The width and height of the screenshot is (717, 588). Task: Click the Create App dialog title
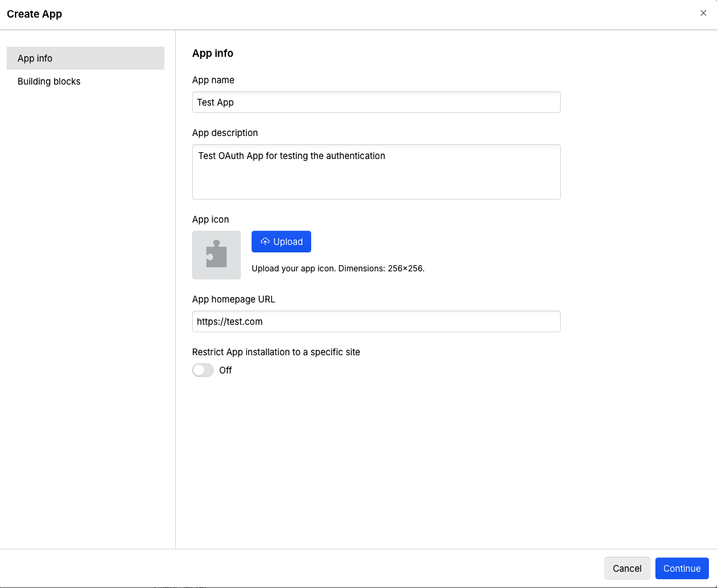(34, 14)
